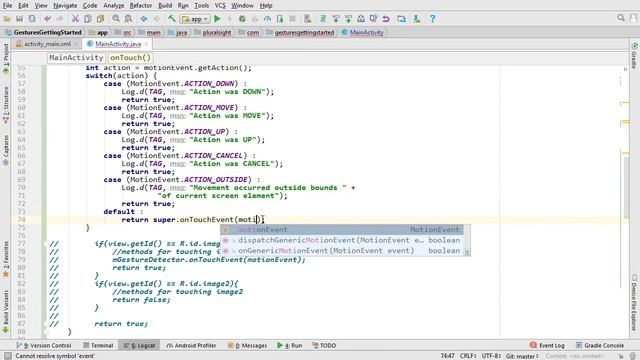Select dispatchGenericMotionEvent completion suggestion
Viewport: 640px width, 360px height.
pos(342,240)
